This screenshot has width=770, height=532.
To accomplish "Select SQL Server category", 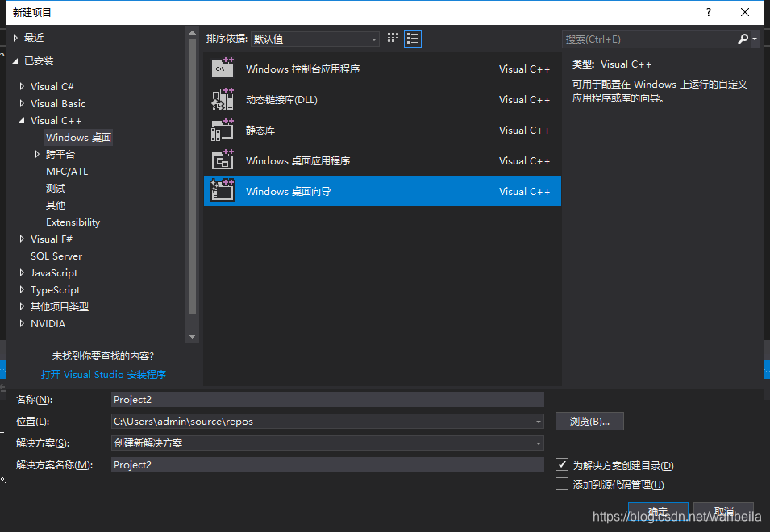I will pyautogui.click(x=56, y=256).
